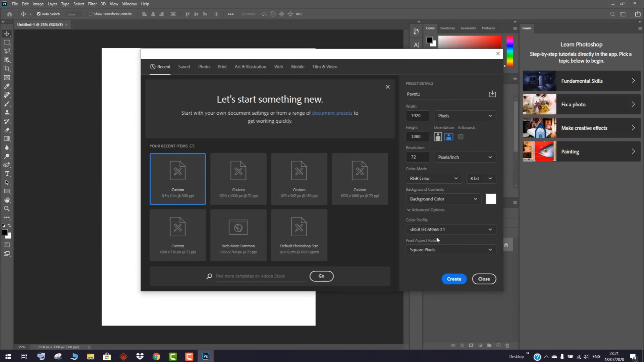Select the Rectangular Marquee tool
The height and width of the screenshot is (362, 644).
click(x=7, y=43)
